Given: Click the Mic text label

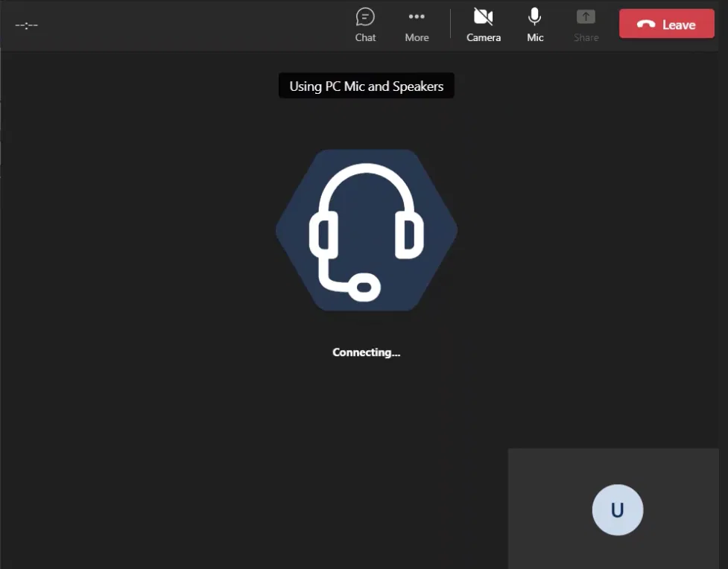Looking at the screenshot, I should [x=535, y=37].
